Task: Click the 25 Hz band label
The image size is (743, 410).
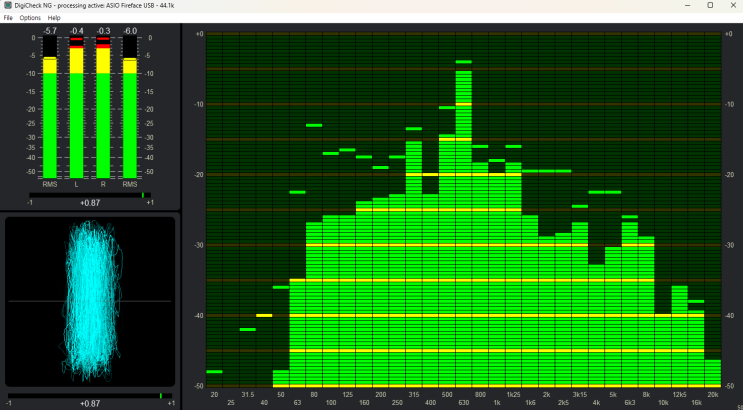Action: 231,403
